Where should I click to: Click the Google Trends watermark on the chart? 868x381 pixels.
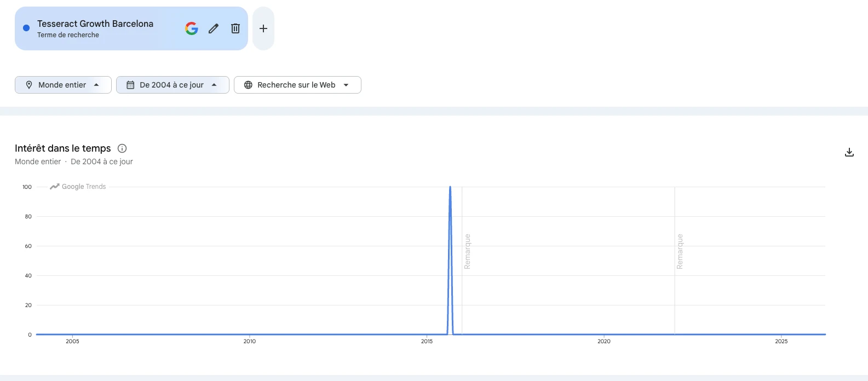[77, 186]
